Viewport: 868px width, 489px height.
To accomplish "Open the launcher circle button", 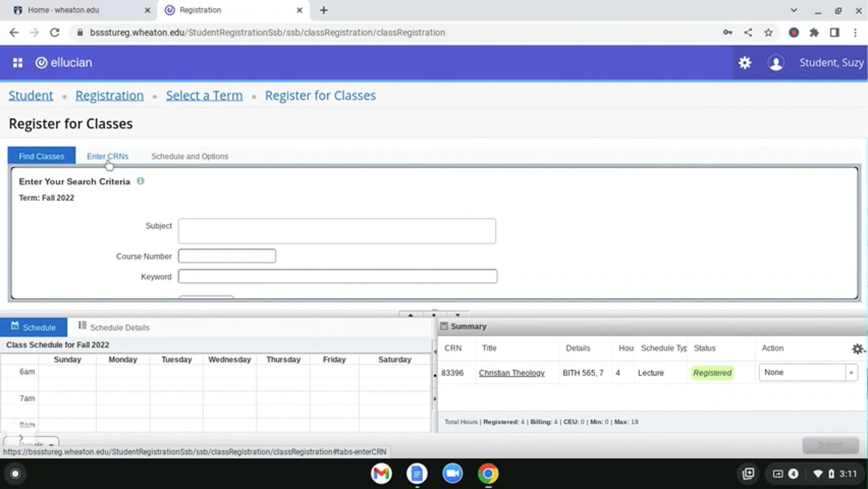I will tap(15, 473).
